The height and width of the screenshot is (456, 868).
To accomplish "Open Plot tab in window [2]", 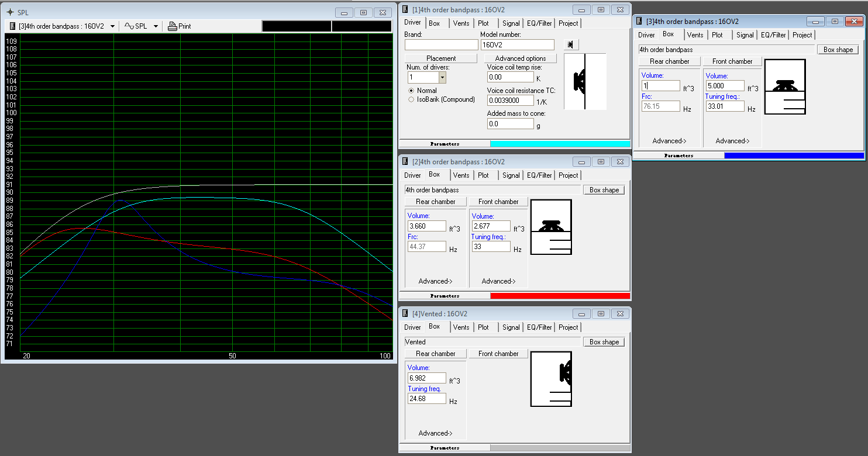I will pyautogui.click(x=483, y=175).
